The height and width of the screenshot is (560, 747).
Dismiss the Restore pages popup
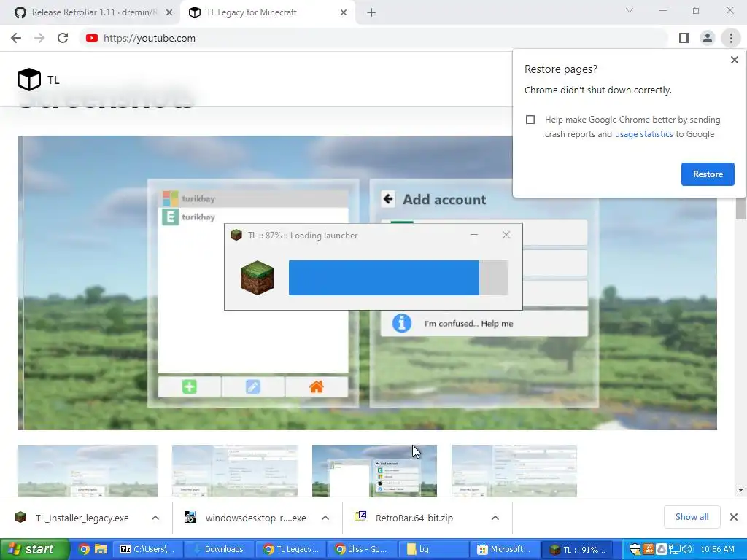point(734,60)
